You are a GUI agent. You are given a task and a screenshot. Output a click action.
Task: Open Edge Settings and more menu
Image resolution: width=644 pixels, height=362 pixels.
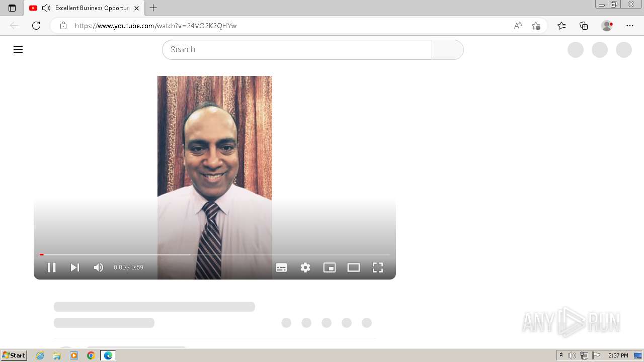[630, 26]
